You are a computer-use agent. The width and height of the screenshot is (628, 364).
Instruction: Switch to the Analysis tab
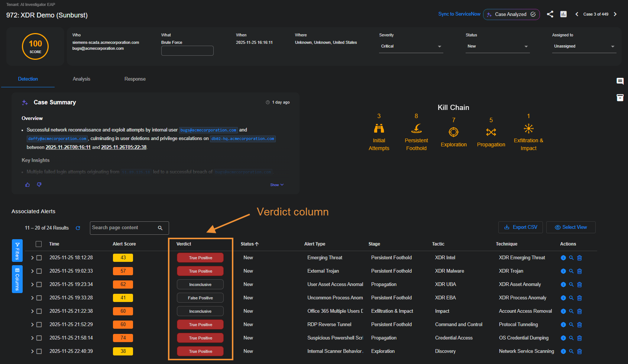click(x=81, y=79)
